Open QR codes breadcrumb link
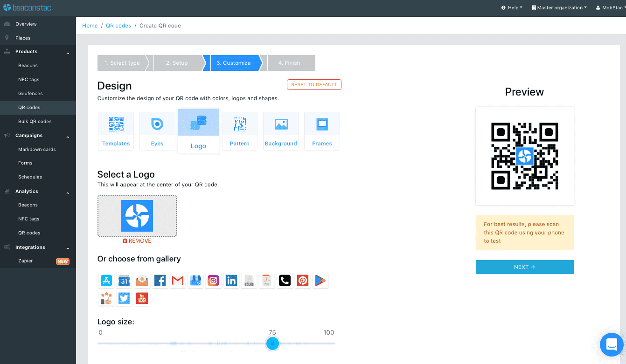 coord(118,26)
